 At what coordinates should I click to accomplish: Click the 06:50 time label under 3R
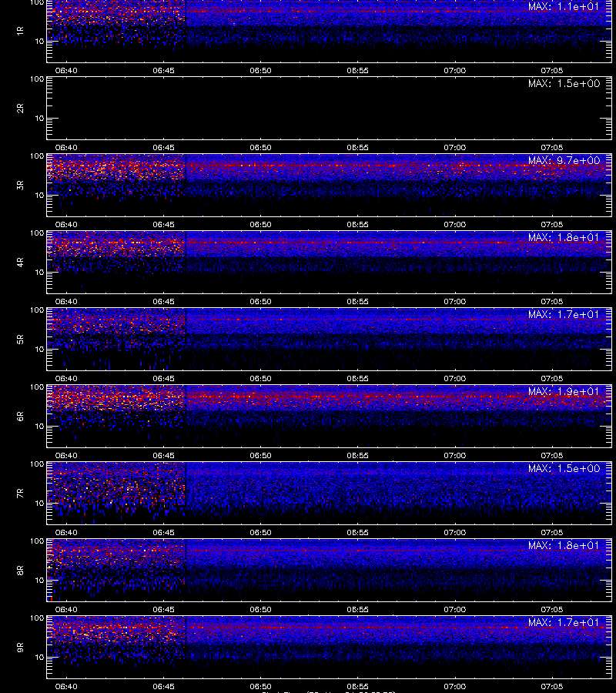pyautogui.click(x=261, y=225)
